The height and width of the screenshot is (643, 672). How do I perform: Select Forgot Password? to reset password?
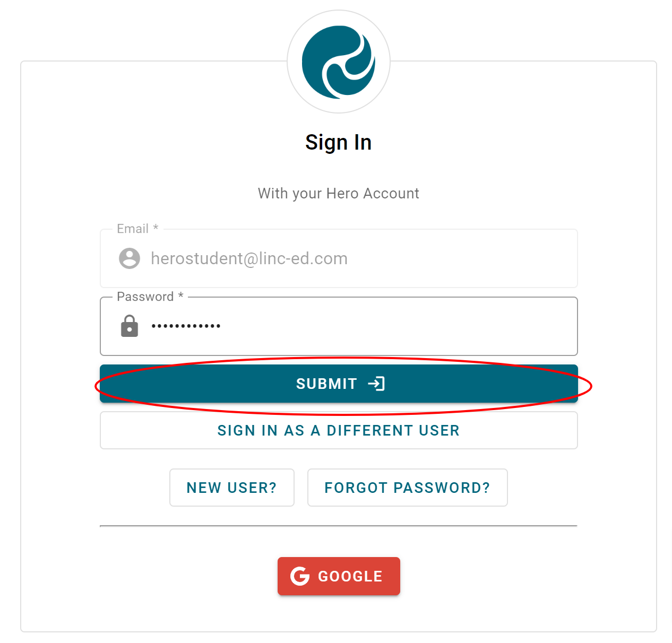pyautogui.click(x=407, y=488)
